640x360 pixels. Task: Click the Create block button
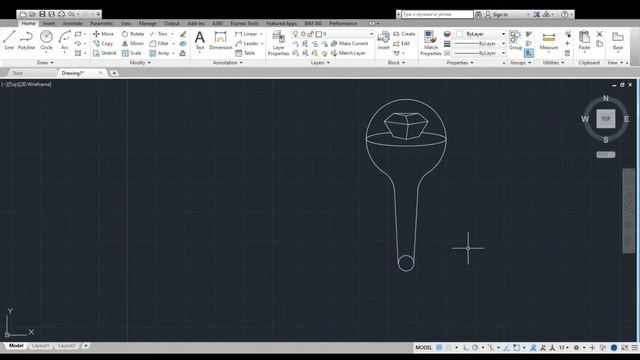[x=404, y=34]
